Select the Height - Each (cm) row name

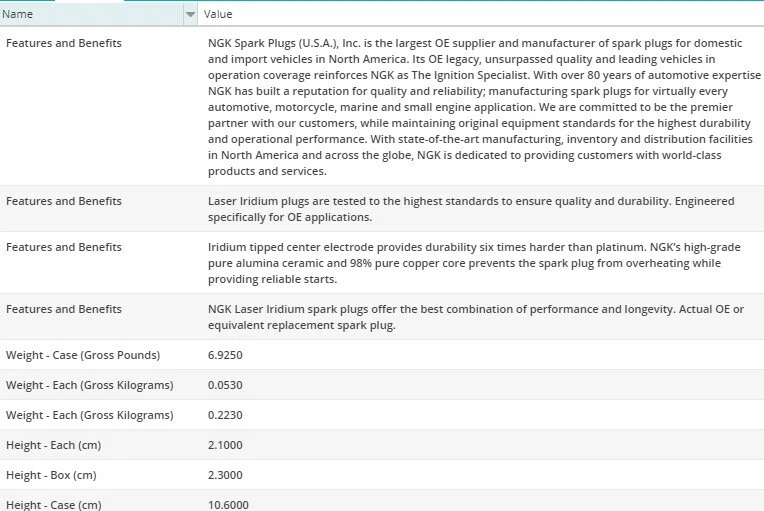click(53, 445)
